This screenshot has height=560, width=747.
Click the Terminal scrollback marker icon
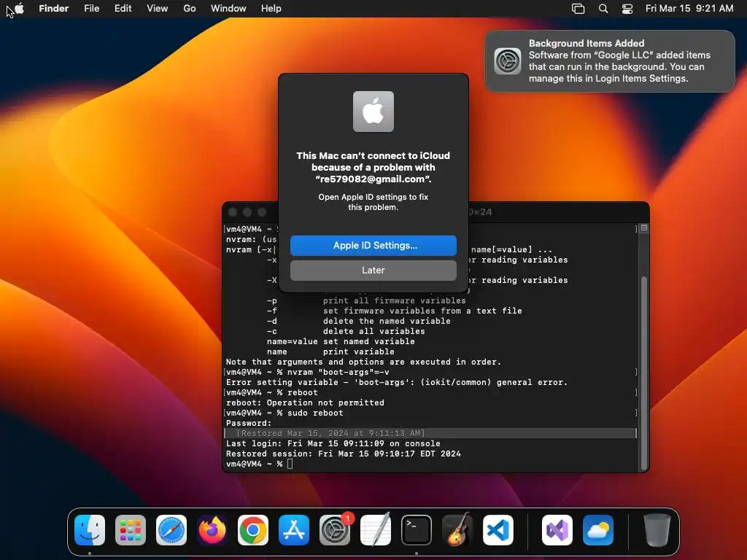(x=644, y=228)
